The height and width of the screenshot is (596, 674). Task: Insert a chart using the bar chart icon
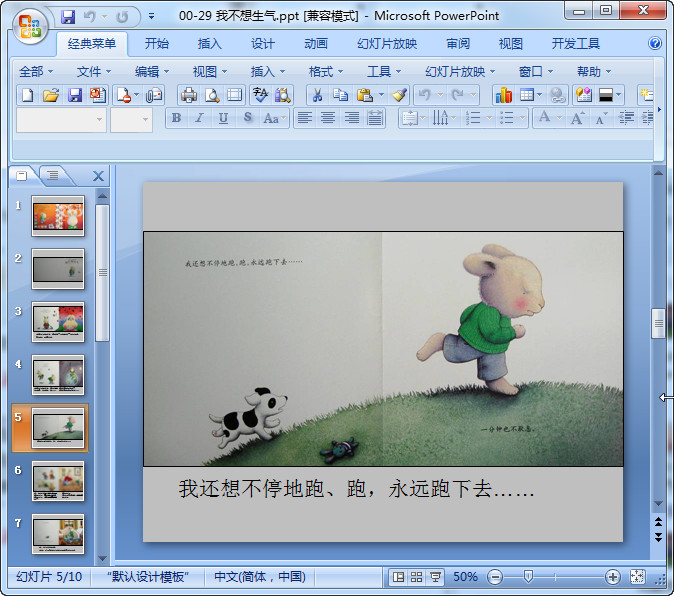[x=503, y=95]
